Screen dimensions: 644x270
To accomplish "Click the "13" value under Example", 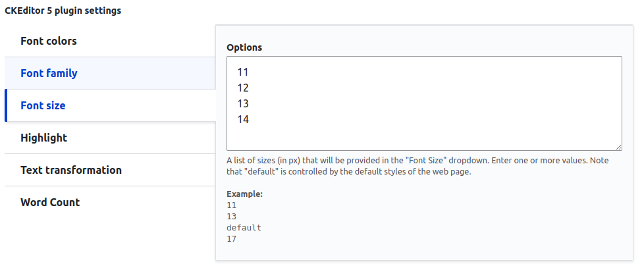I will [231, 217].
